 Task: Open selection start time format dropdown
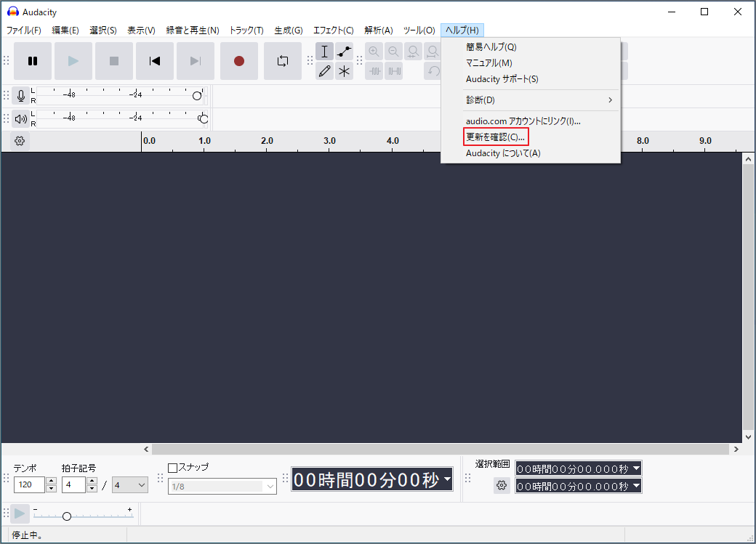coord(637,468)
